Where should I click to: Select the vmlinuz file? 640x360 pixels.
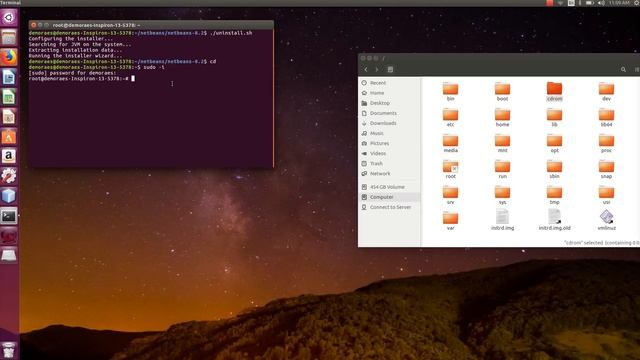click(607, 220)
